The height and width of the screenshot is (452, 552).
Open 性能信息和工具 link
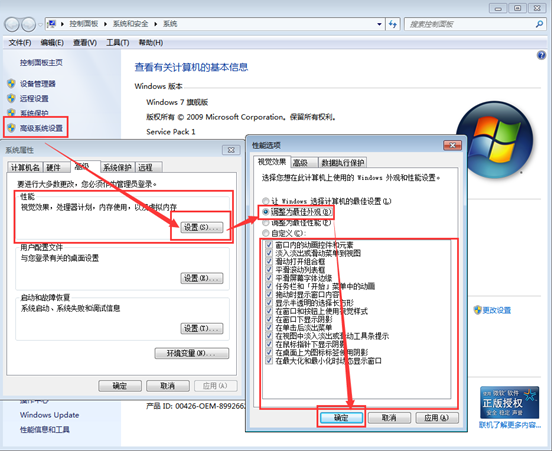click(45, 429)
